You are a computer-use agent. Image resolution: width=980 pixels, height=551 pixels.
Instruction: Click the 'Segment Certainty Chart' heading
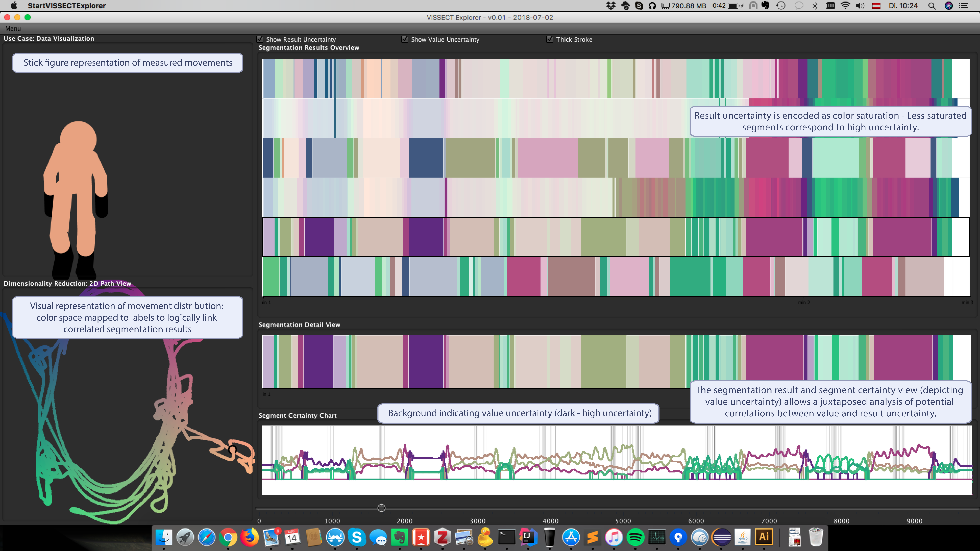[x=298, y=416]
